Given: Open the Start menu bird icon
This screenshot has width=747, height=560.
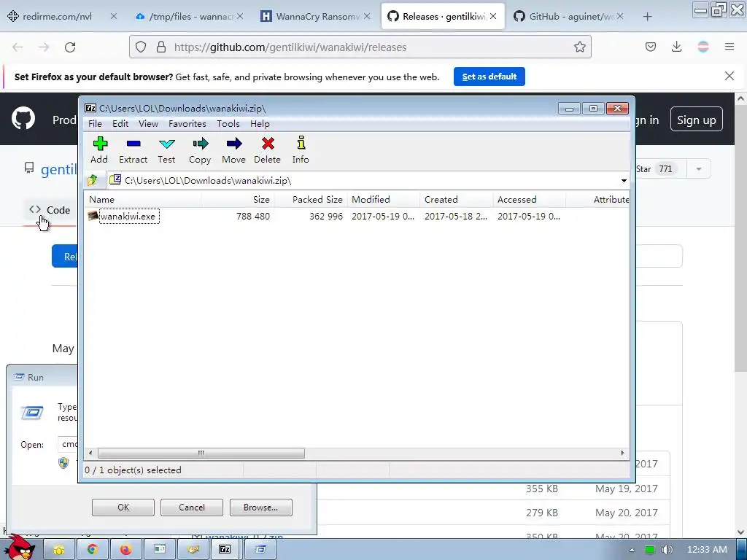Looking at the screenshot, I should tap(20, 548).
